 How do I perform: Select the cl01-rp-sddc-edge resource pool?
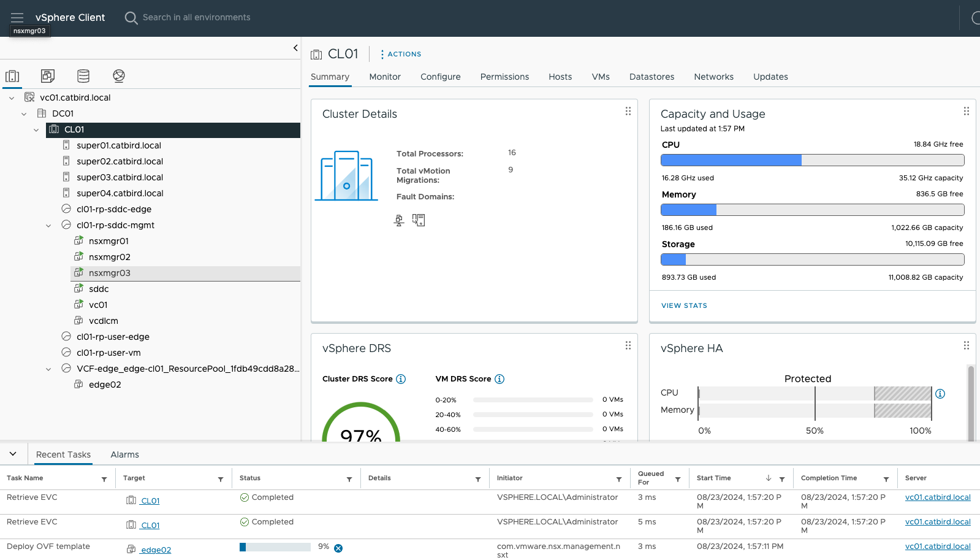[114, 209]
